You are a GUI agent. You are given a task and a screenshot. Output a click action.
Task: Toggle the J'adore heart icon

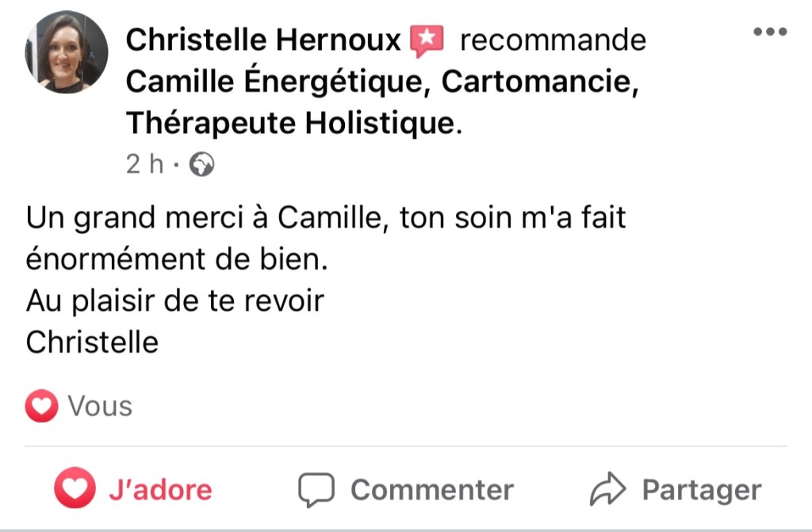(74, 489)
